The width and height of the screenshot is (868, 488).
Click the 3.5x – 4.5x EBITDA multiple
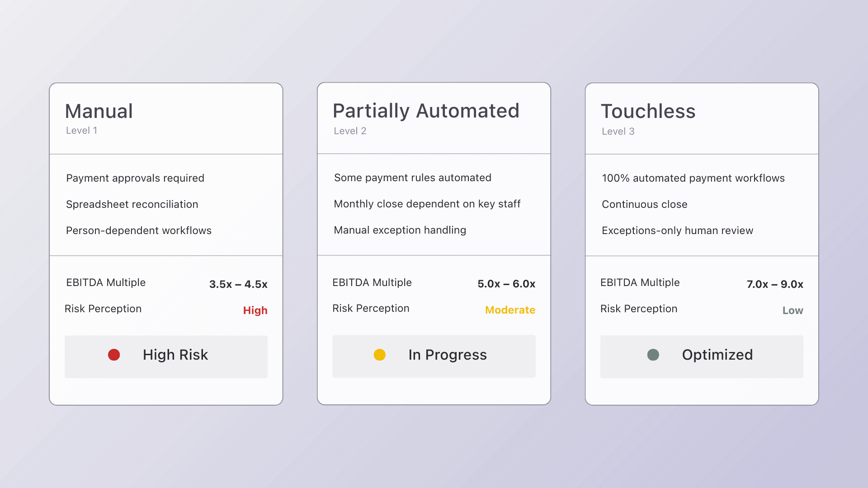tap(238, 284)
